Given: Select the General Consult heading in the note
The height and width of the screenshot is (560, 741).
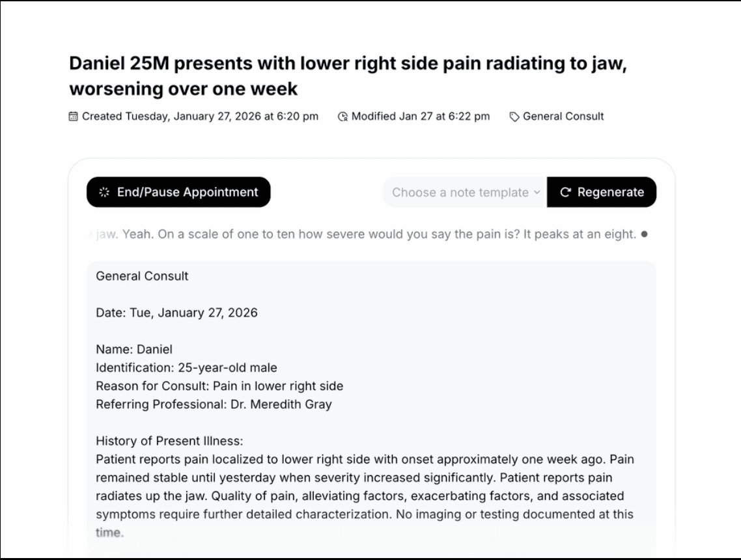Looking at the screenshot, I should pyautogui.click(x=141, y=276).
